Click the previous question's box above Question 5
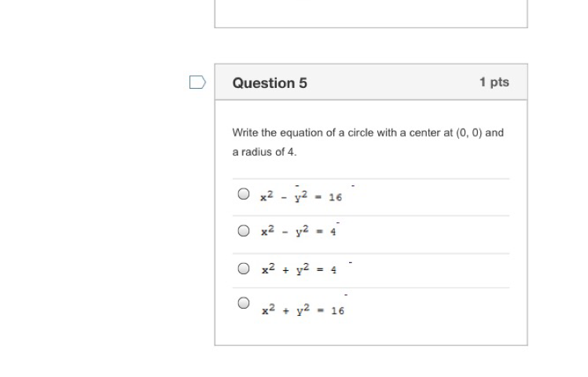The width and height of the screenshot is (588, 377). tap(370, 13)
